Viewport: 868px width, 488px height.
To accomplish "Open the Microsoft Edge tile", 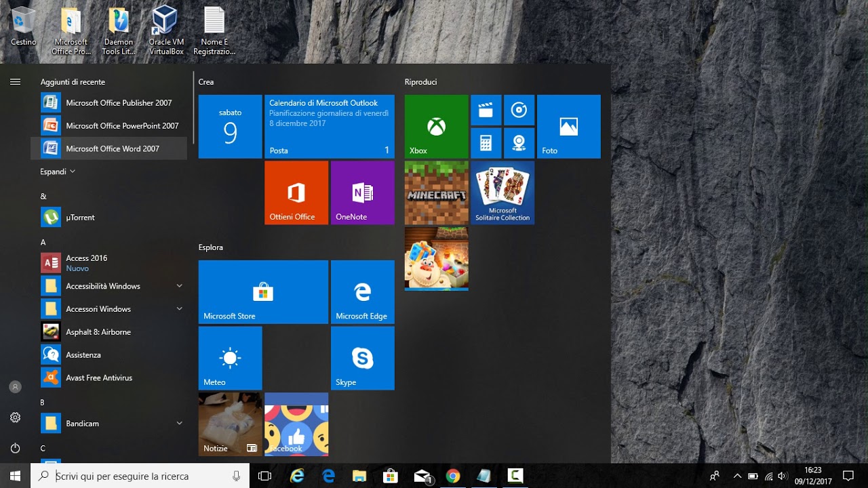I will click(x=362, y=292).
